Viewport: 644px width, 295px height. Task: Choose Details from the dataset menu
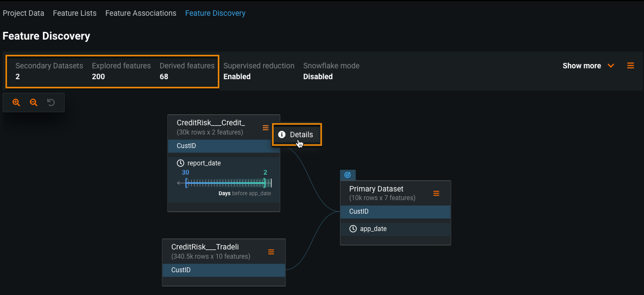click(x=296, y=134)
